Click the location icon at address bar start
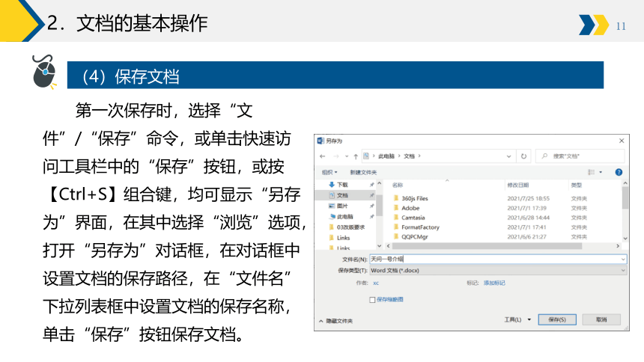 tap(366, 156)
